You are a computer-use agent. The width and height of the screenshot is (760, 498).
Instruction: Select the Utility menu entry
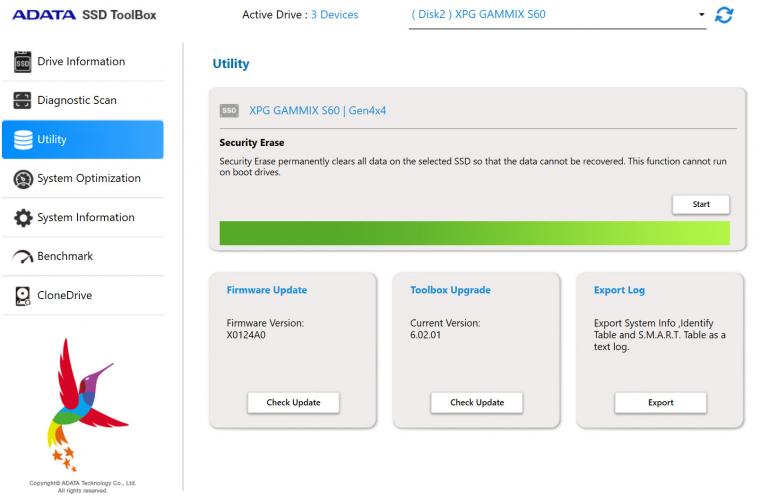[83, 140]
